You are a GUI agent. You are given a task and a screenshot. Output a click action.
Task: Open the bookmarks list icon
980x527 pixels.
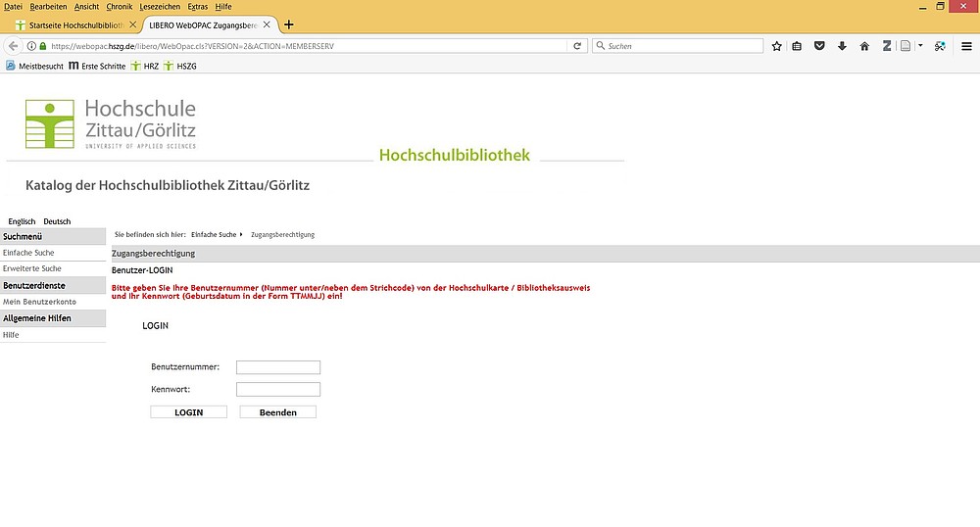(x=798, y=46)
